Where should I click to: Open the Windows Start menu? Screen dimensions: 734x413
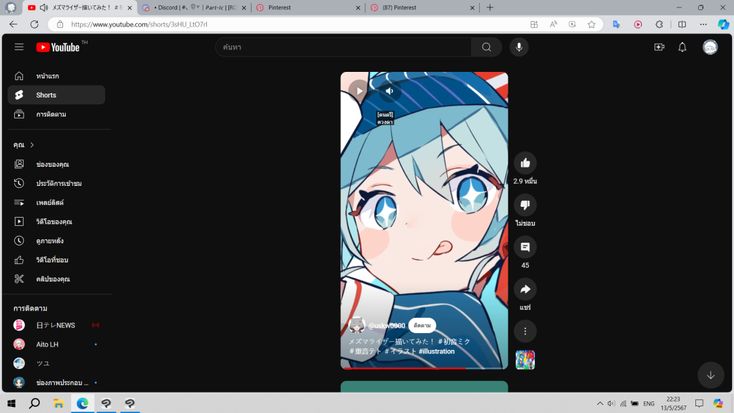coord(11,403)
